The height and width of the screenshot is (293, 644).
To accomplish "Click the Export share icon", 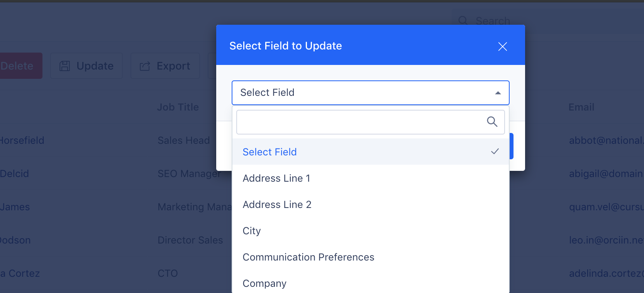I will tap(145, 66).
